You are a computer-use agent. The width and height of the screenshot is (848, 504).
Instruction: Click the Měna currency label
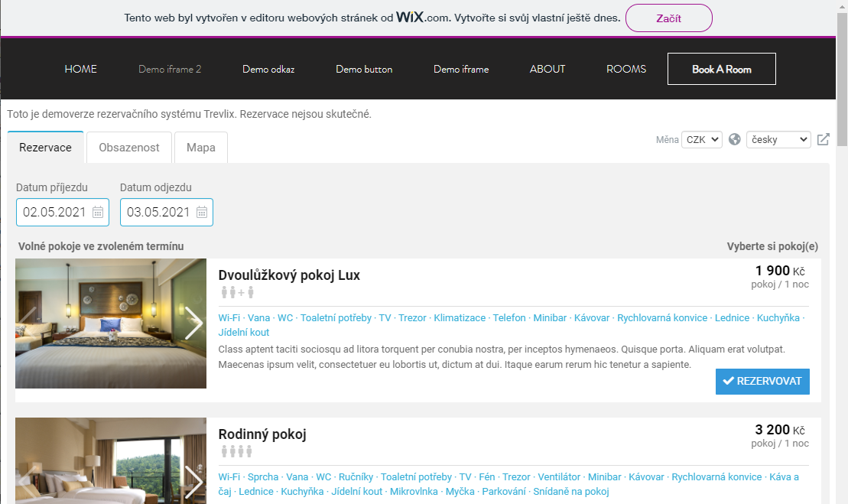click(668, 139)
